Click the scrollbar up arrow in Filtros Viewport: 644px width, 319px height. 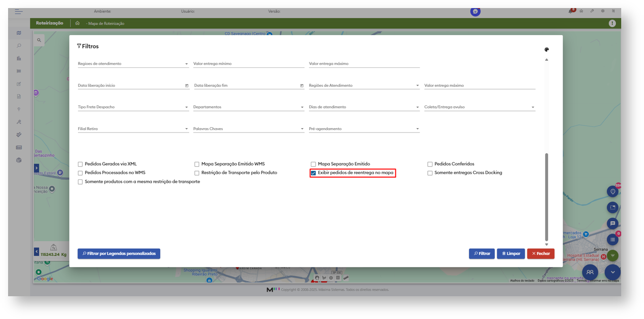pos(547,59)
